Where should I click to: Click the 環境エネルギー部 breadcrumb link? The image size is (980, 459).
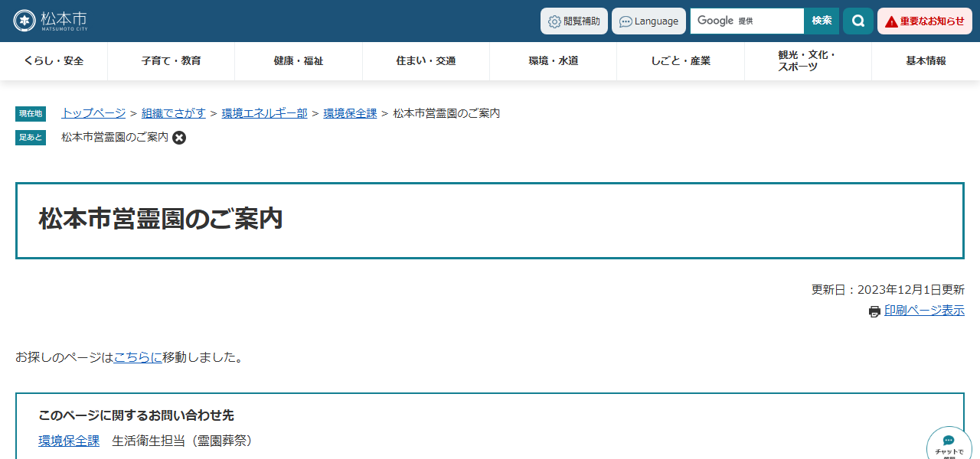click(x=264, y=112)
